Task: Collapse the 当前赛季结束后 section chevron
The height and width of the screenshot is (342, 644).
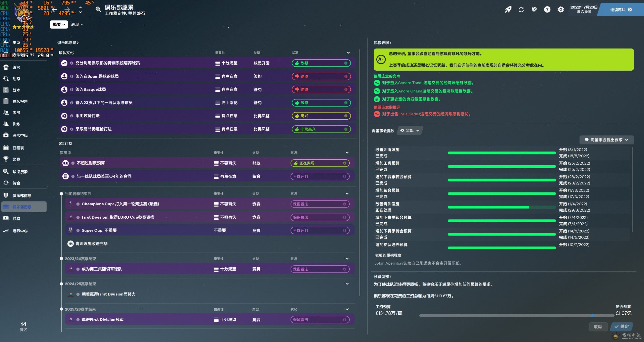Action: point(347,194)
